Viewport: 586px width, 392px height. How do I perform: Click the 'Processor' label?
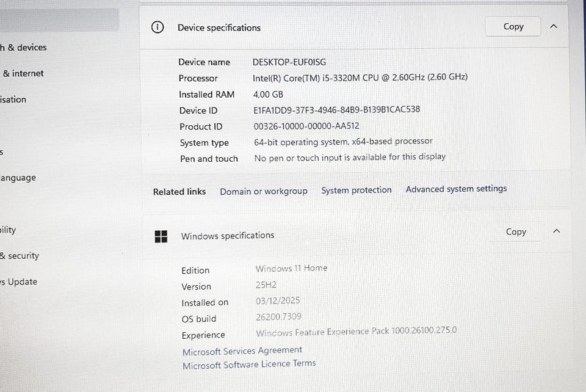198,78
